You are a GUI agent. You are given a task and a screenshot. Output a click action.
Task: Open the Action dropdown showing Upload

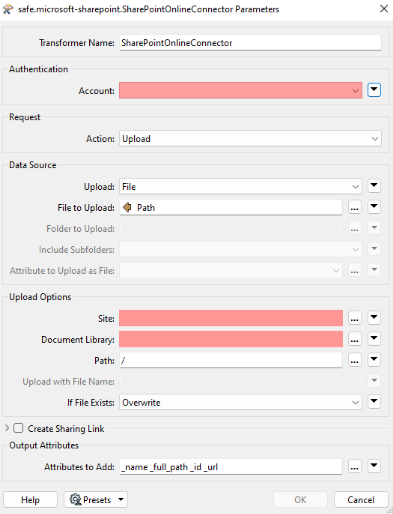point(250,139)
